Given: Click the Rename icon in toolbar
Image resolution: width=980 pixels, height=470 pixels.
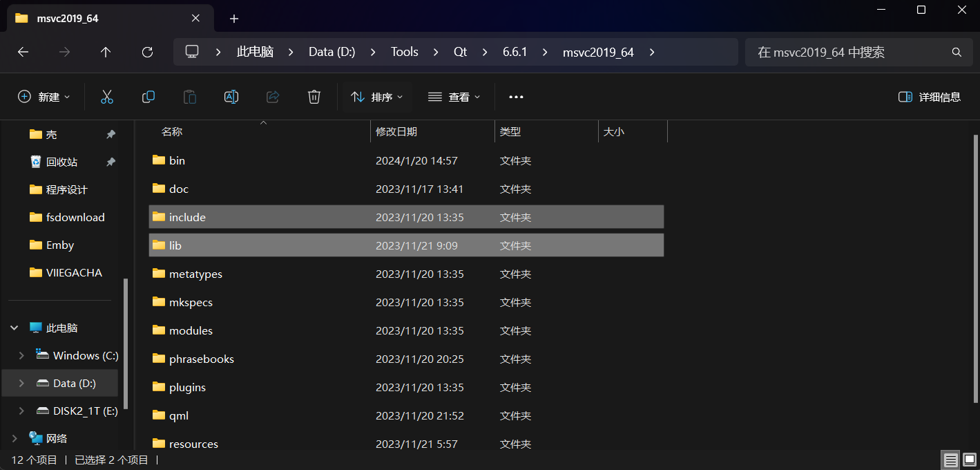Looking at the screenshot, I should point(231,97).
